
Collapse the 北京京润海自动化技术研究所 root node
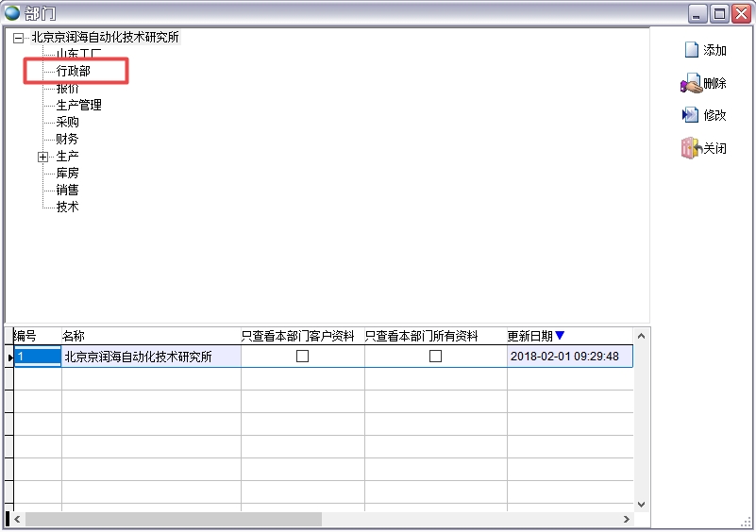pos(18,38)
